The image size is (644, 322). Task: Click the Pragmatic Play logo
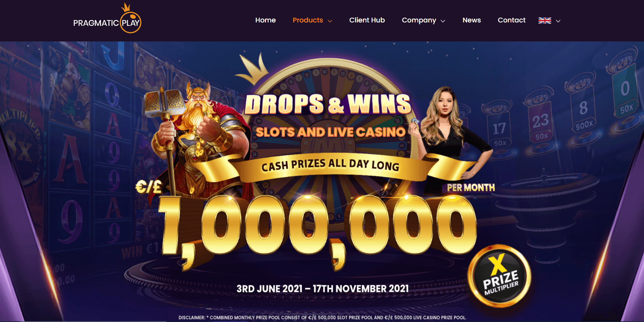click(107, 18)
